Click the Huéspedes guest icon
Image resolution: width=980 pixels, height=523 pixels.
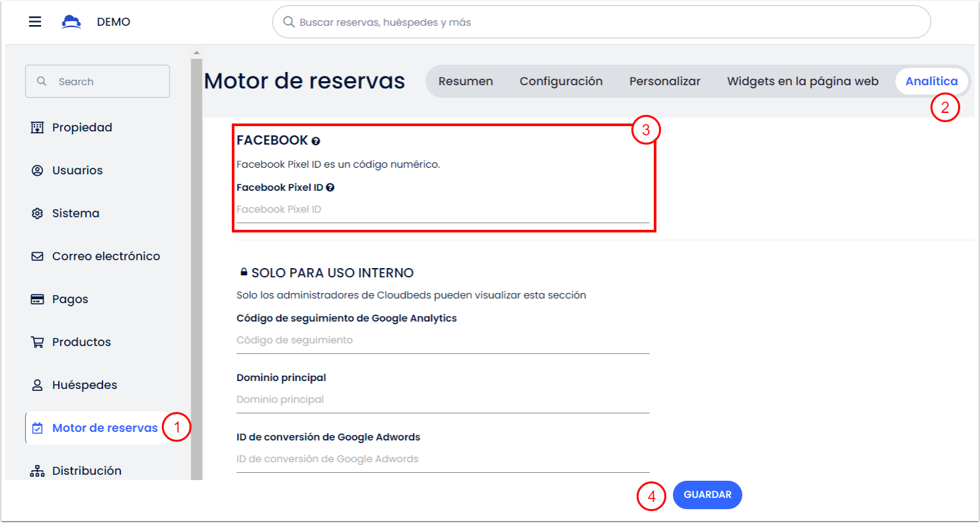[37, 385]
